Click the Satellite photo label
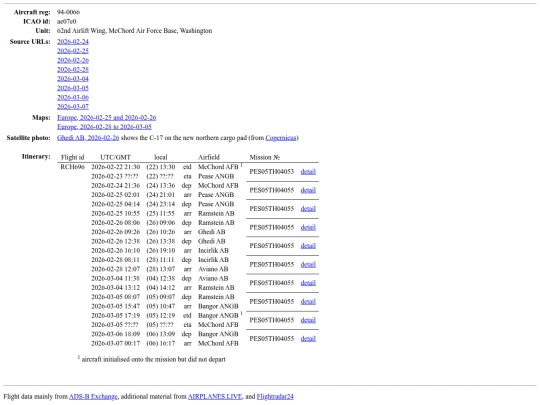The image size is (540, 405). click(x=29, y=138)
